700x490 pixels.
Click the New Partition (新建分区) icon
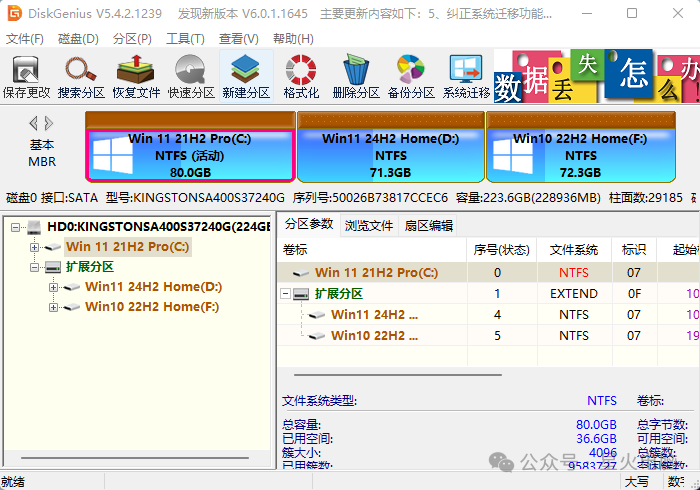[x=246, y=76]
